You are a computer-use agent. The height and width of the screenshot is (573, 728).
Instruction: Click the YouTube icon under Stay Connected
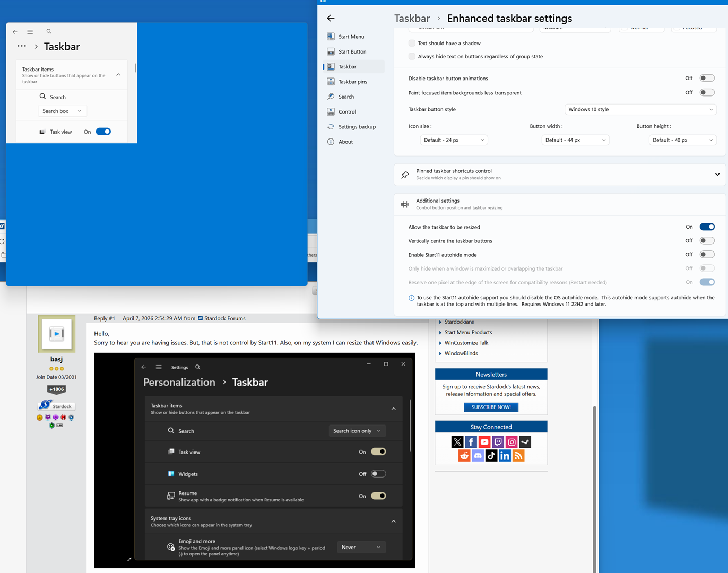484,442
